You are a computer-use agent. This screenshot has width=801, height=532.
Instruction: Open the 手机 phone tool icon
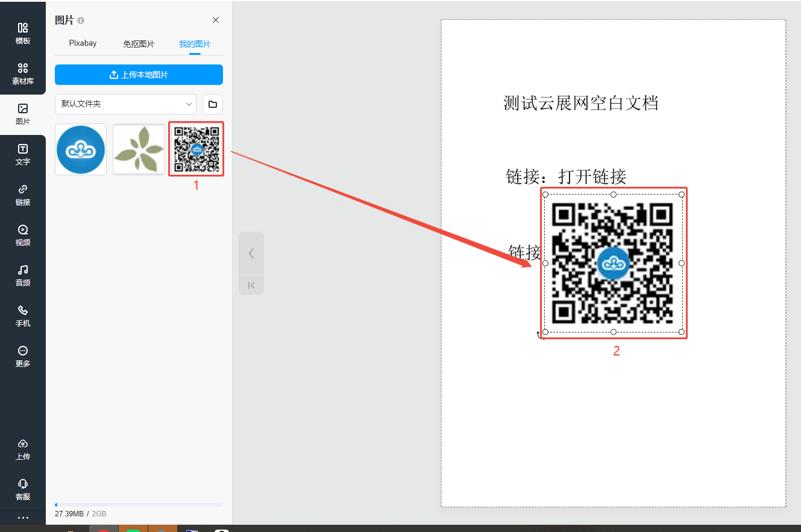point(23,316)
